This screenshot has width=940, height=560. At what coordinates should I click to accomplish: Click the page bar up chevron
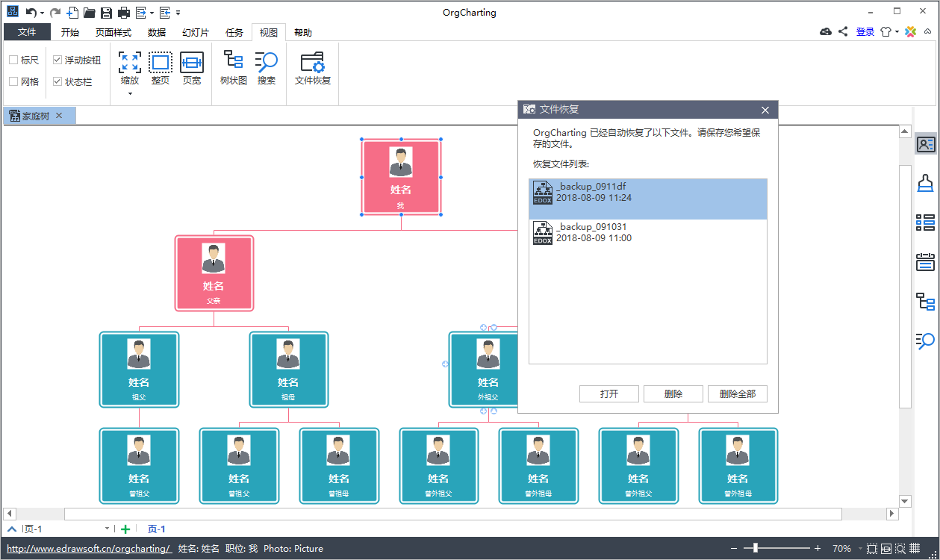[12, 529]
